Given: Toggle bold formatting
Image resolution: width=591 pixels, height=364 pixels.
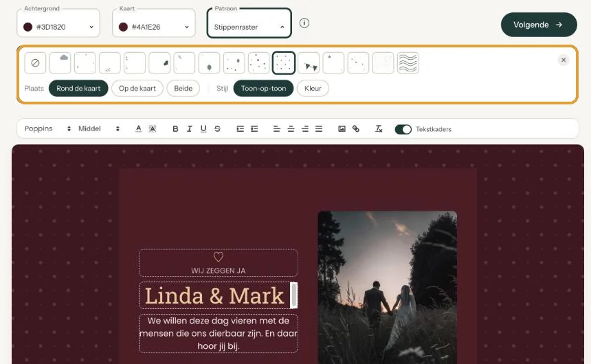Looking at the screenshot, I should pos(175,129).
